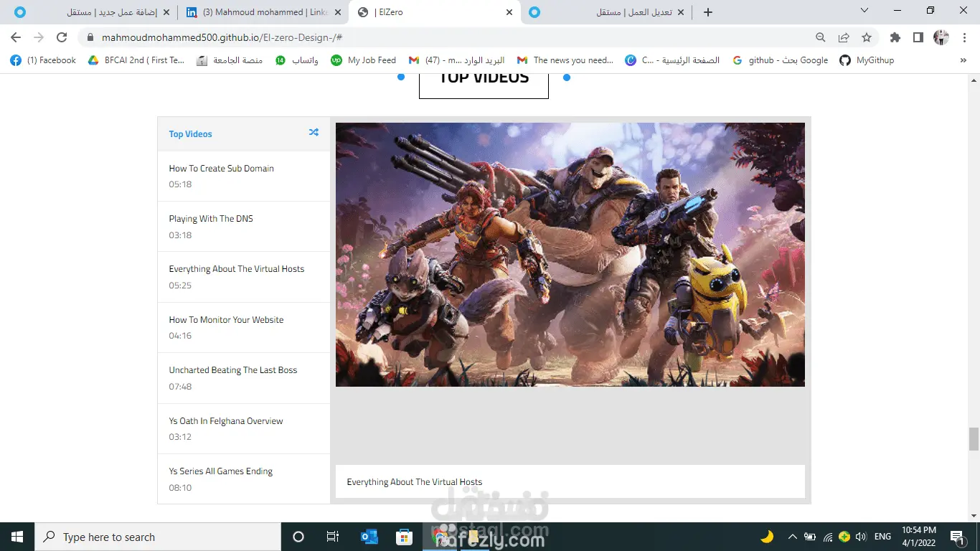Select Uncharted Beating The Last Boss
The height and width of the screenshot is (551, 980).
244,378
